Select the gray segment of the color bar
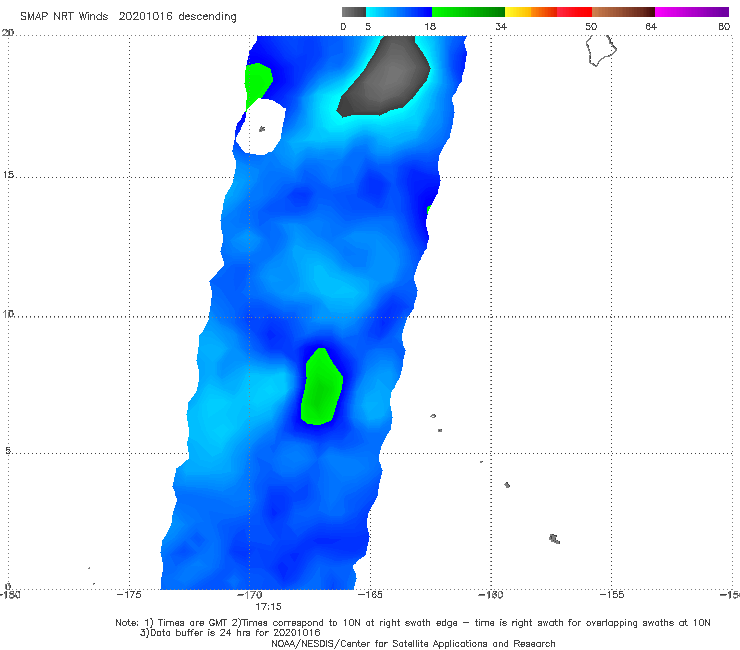Screen dimensions: 740x650 [x=354, y=12]
